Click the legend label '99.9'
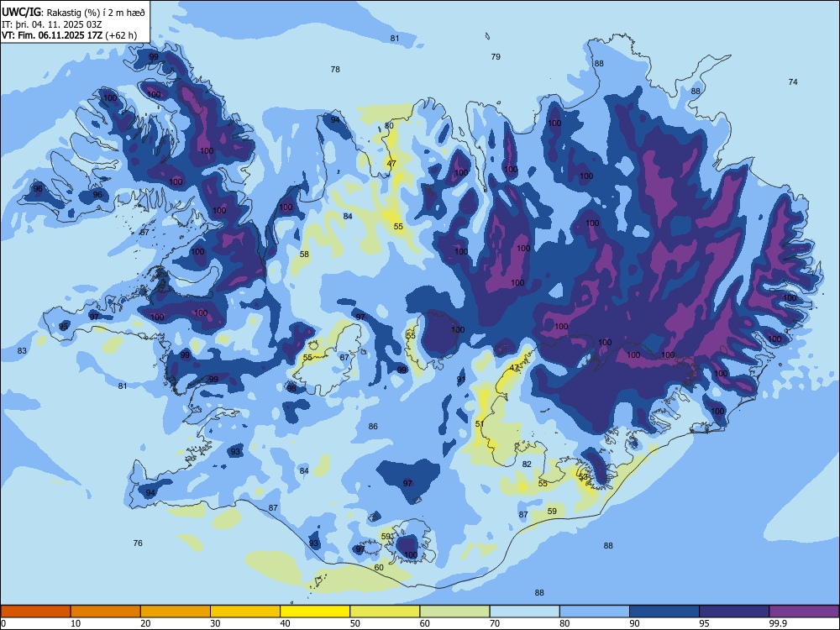The height and width of the screenshot is (630, 840). coord(778,623)
